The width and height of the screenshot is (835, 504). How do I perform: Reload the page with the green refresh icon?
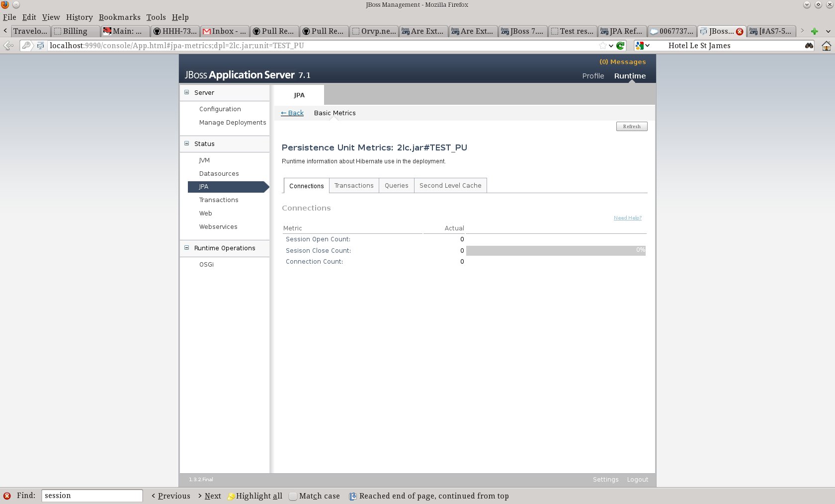(x=620, y=46)
